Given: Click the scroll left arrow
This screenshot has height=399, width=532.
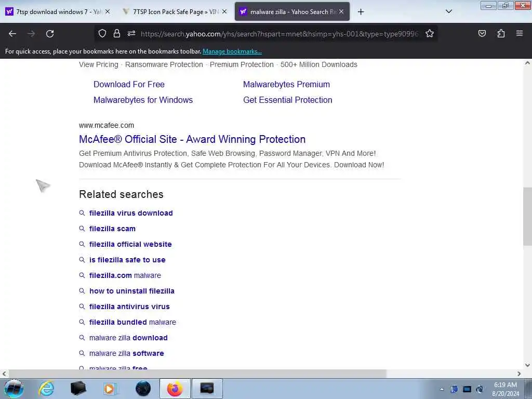Looking at the screenshot, I should pyautogui.click(x=4, y=374).
